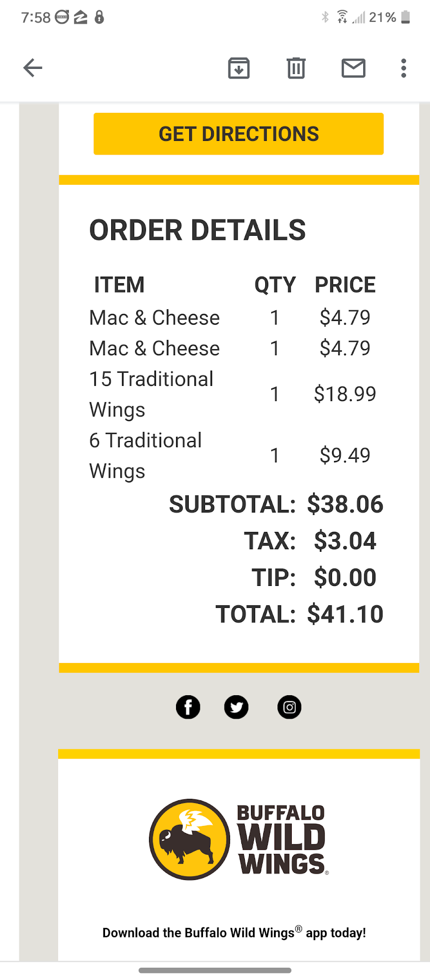
Task: Open the Facebook social icon
Action: pos(188,707)
